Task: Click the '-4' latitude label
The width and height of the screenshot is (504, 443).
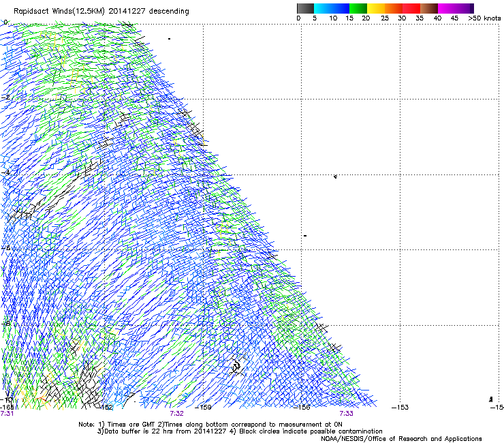Action: pyautogui.click(x=5, y=172)
